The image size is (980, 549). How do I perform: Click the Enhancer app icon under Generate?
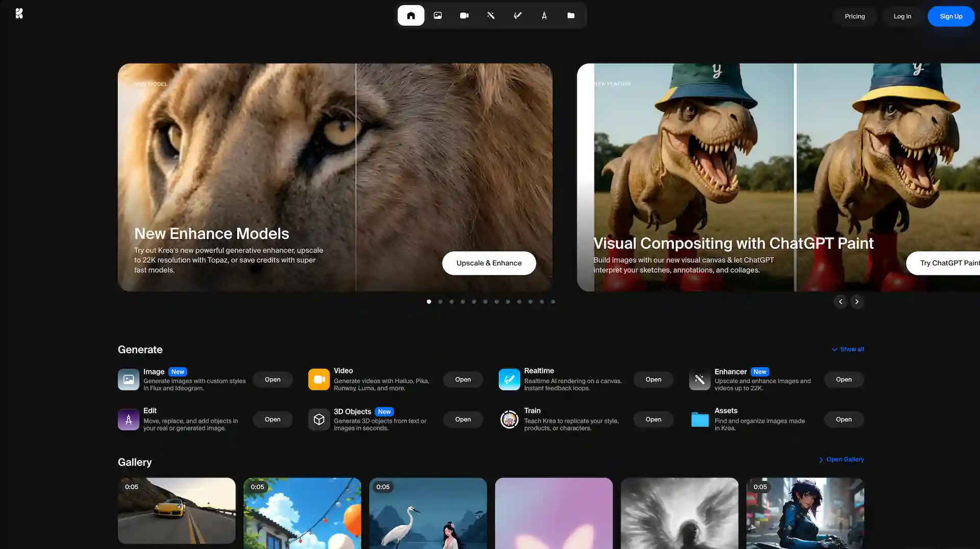700,380
